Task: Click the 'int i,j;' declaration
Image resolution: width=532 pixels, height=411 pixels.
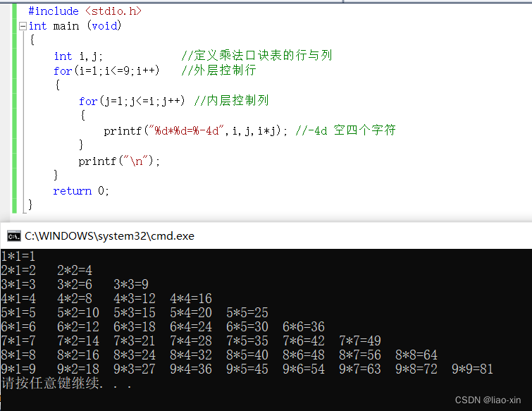Action: click(78, 56)
